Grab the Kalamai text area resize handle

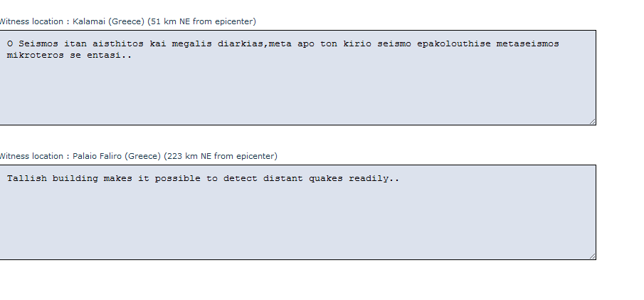point(592,121)
